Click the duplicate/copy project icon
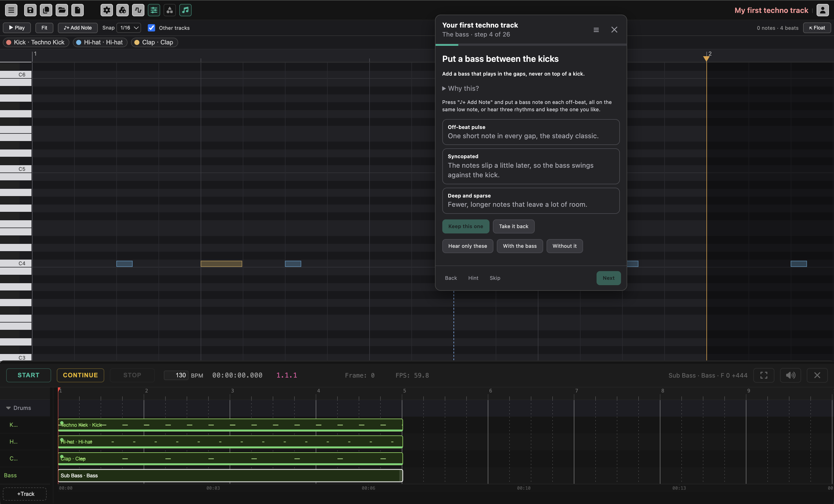The image size is (834, 504). point(46,10)
